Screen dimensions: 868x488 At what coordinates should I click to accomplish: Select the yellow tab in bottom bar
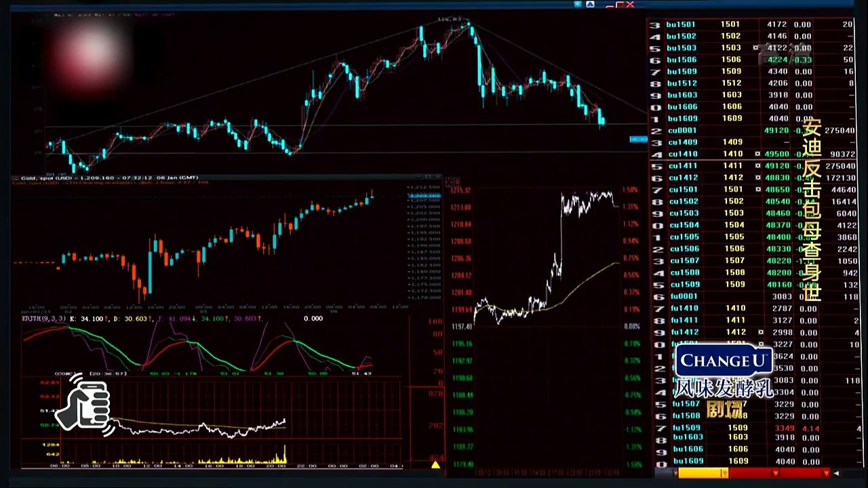click(x=703, y=473)
